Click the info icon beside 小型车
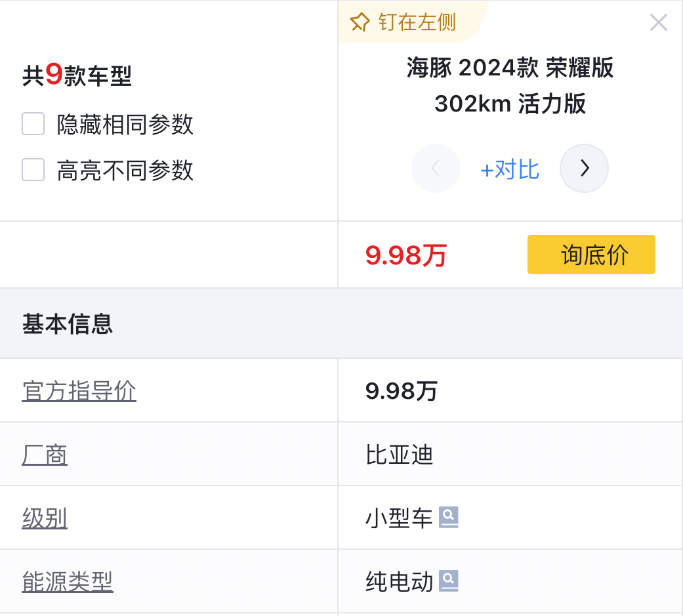 pos(449,518)
